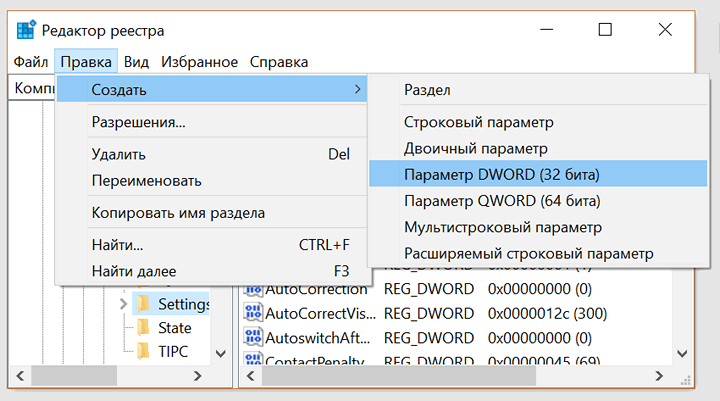720x401 pixels.
Task: Click tree pane horizontal scrollbar thumb
Action: 73,376
